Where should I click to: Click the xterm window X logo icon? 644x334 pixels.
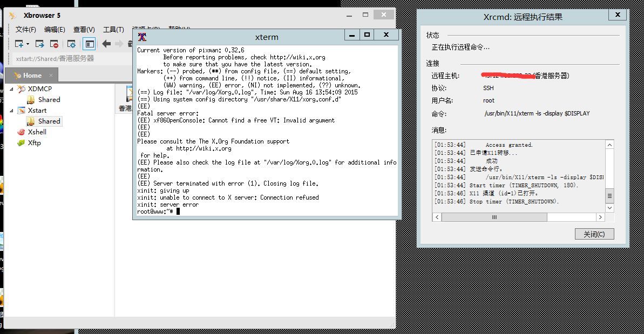point(142,37)
